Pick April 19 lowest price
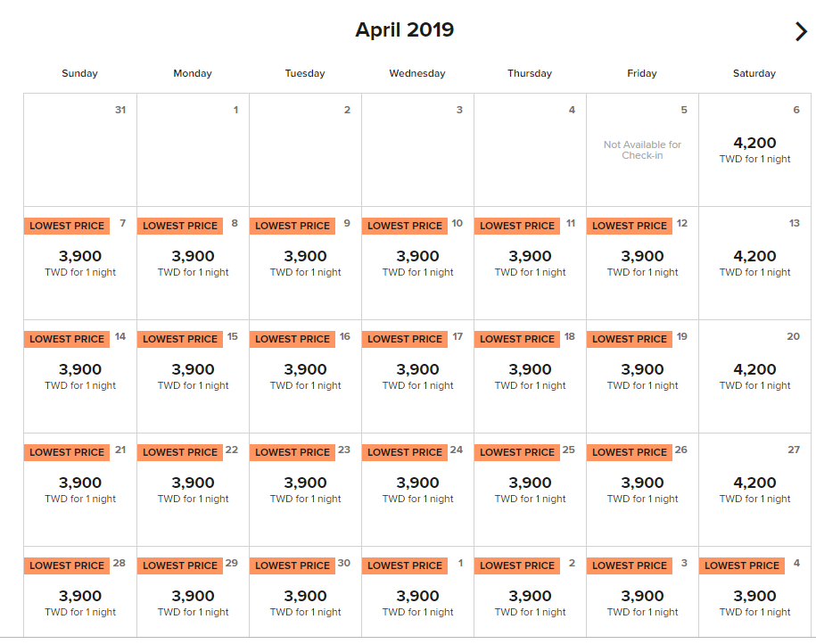Viewport: 816px width, 644px height. point(643,376)
